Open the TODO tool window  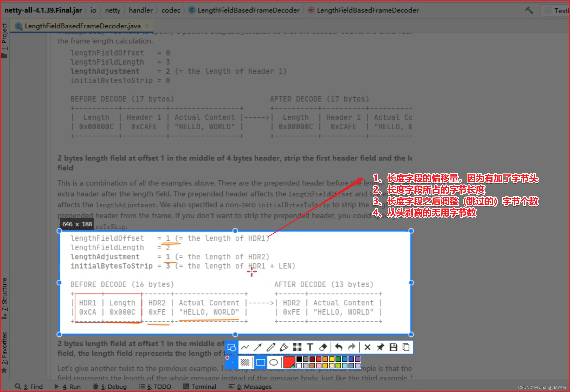tap(155, 386)
